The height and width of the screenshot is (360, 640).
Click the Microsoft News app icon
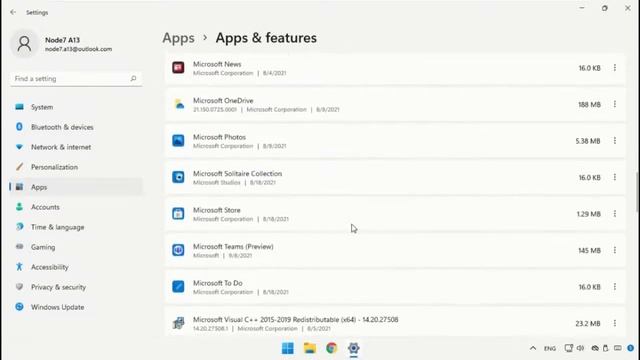click(178, 68)
